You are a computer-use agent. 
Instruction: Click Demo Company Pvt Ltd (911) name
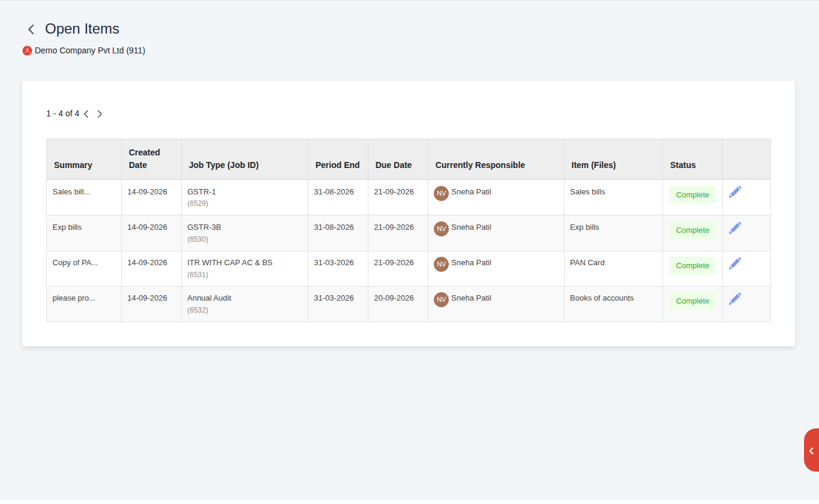90,51
